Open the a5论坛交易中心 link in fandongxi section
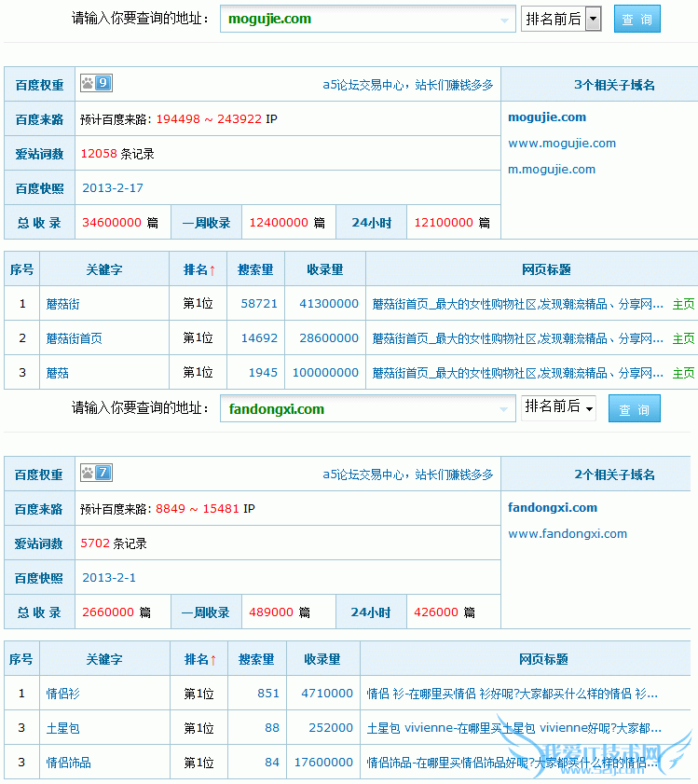This screenshot has width=698, height=784. coord(407,475)
